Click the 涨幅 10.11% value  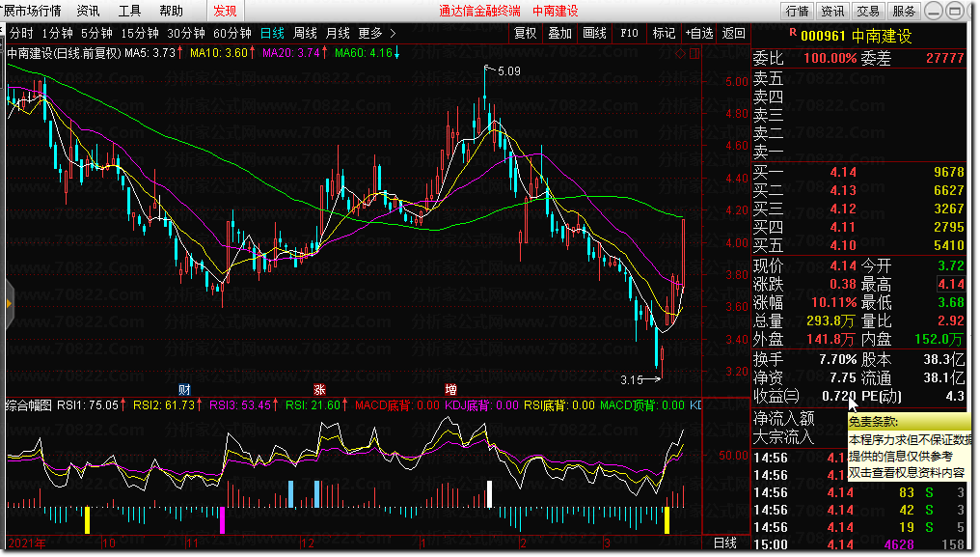point(833,303)
